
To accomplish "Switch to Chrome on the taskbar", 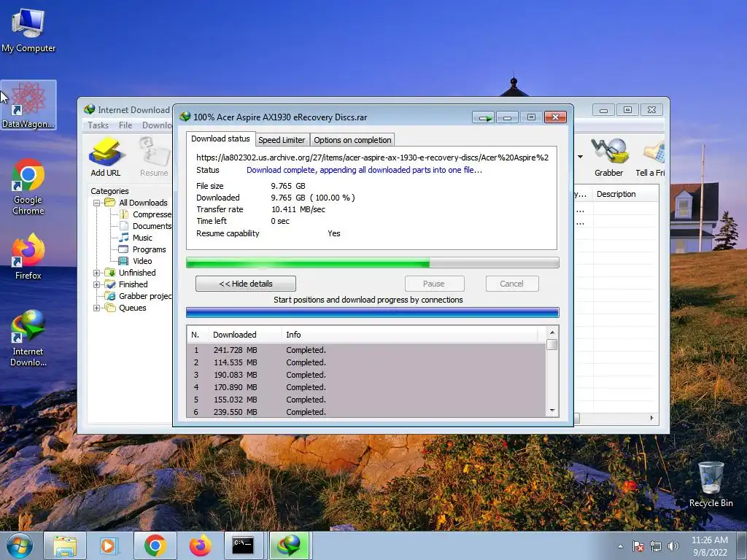I will (x=155, y=545).
